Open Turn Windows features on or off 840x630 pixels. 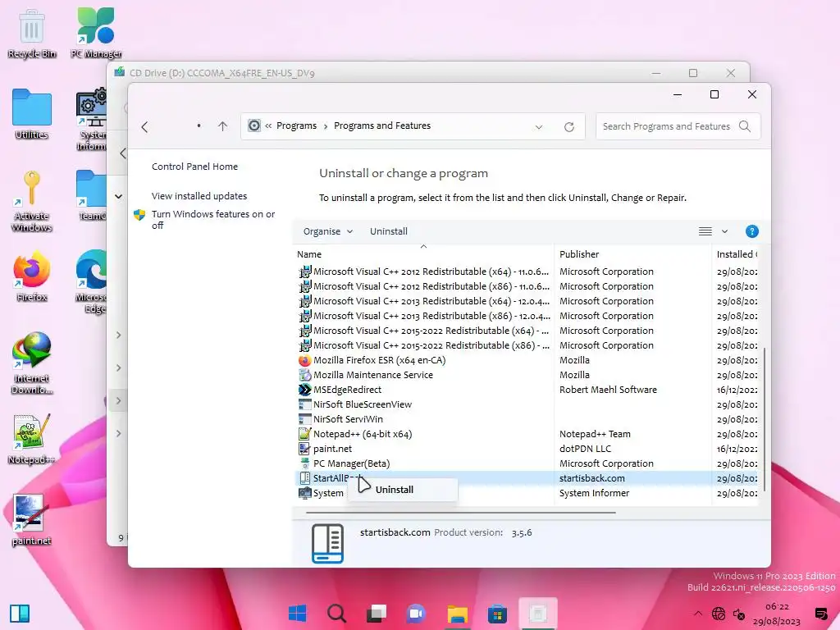click(x=213, y=220)
